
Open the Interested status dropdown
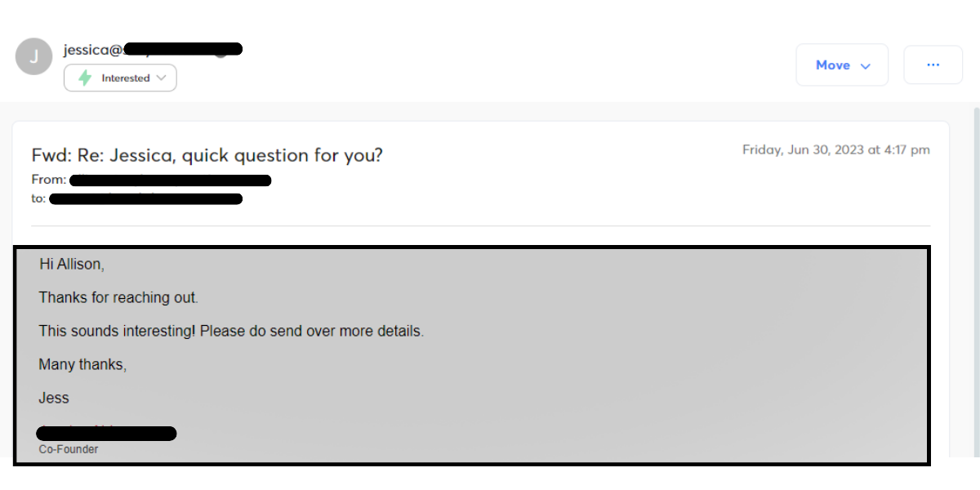tap(121, 78)
